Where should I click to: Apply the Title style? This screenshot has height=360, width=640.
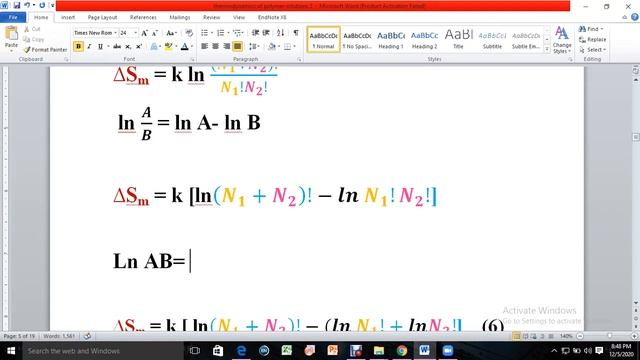(x=458, y=40)
